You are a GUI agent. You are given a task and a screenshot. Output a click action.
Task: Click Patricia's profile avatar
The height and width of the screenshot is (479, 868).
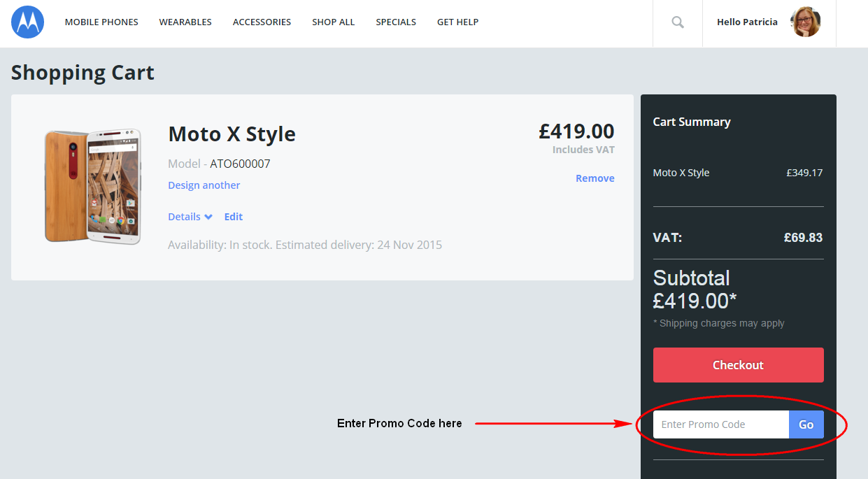tap(805, 22)
